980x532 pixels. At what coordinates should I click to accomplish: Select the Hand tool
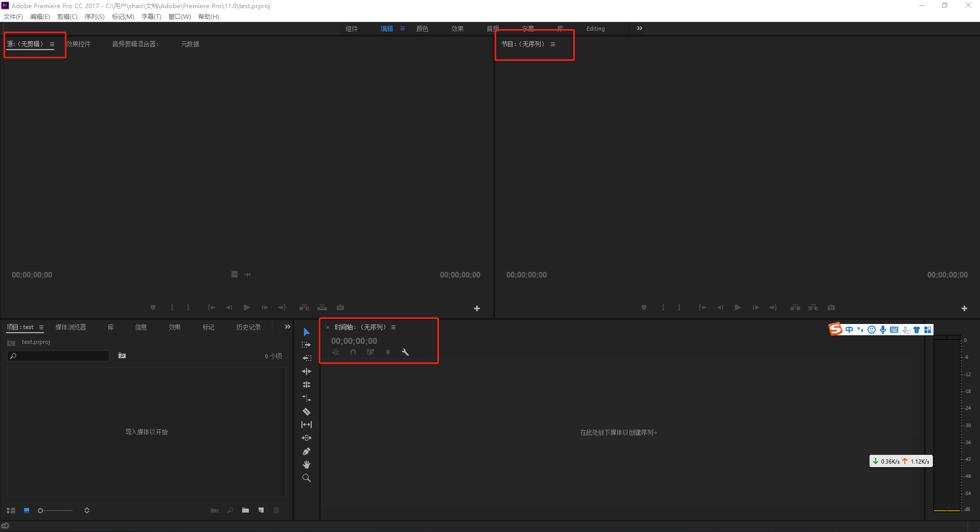click(x=307, y=465)
